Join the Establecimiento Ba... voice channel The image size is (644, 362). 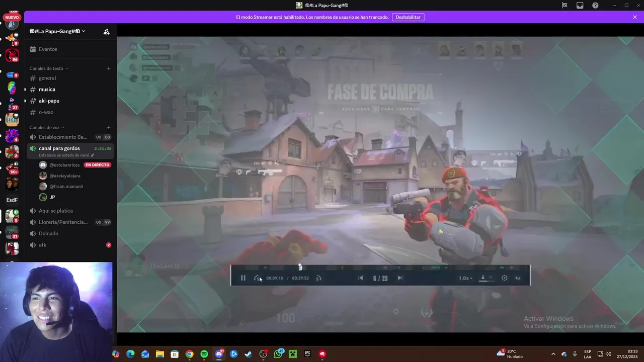coord(70,137)
